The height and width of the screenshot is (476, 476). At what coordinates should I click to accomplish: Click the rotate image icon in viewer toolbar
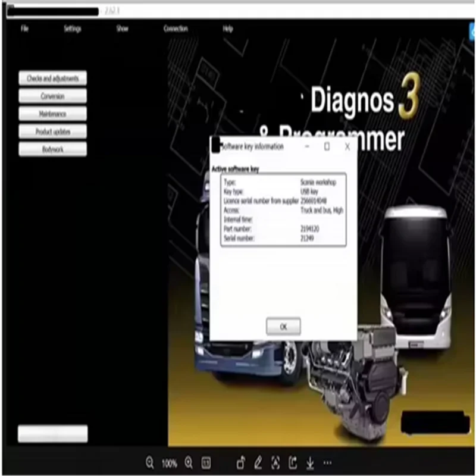tap(241, 463)
